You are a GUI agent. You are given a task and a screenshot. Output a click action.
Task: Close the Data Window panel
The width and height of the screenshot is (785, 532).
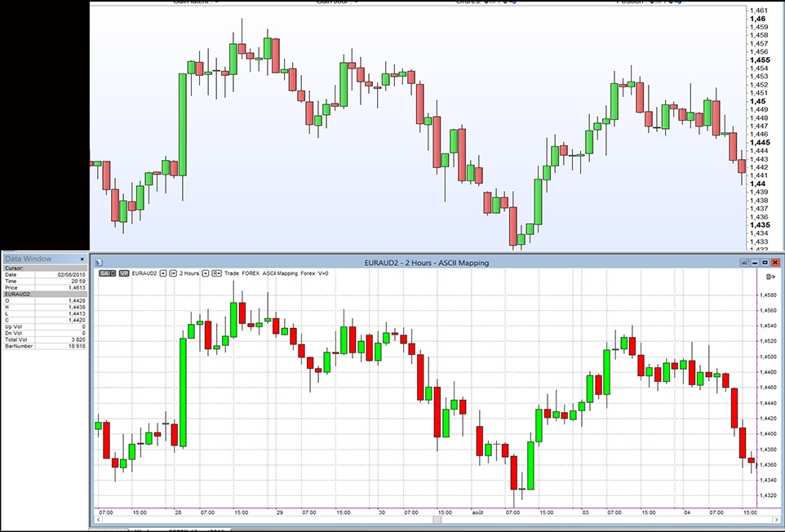point(82,259)
